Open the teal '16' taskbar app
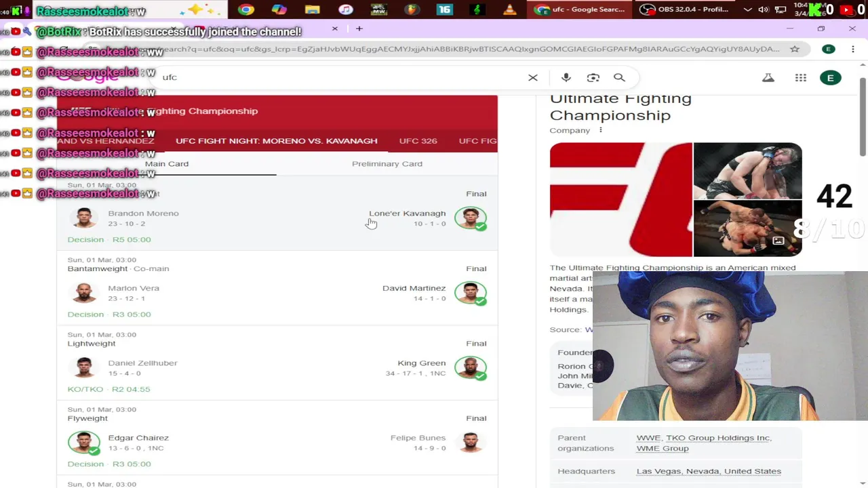The width and height of the screenshot is (868, 488). (x=444, y=9)
